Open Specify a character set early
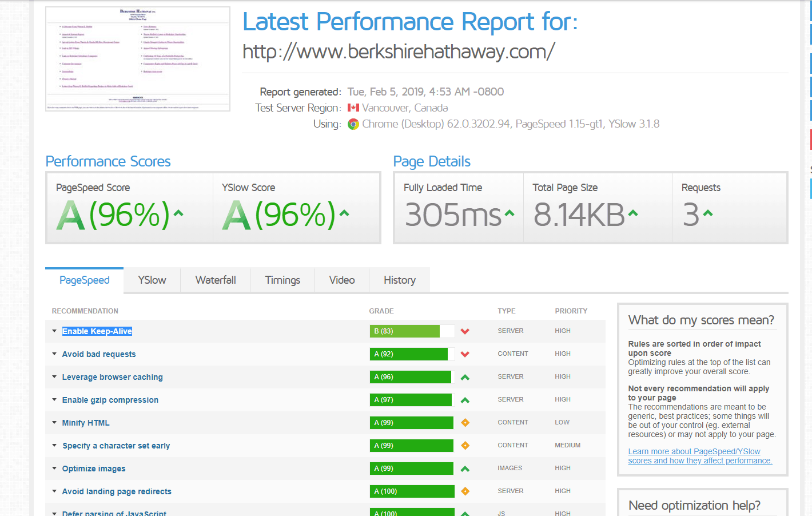 [116, 446]
